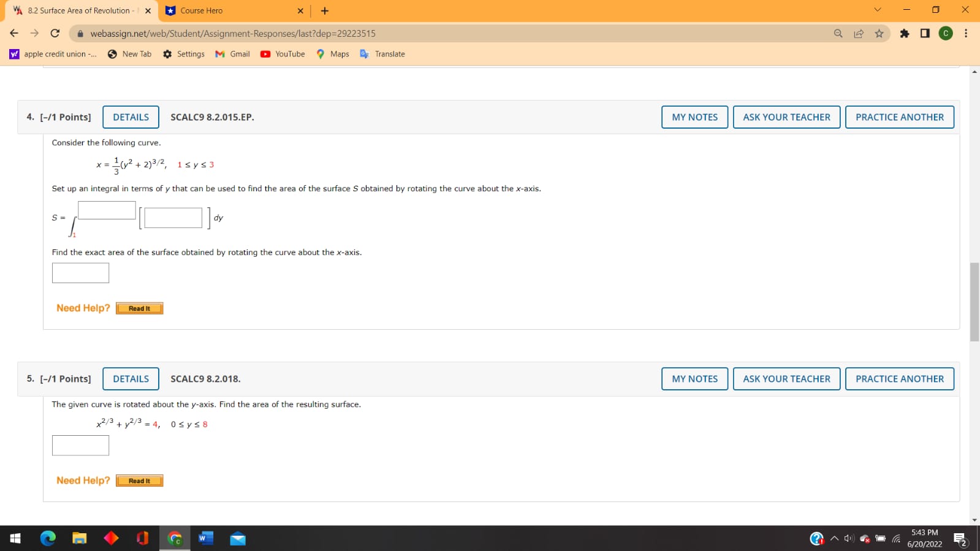Open the New Tab bookmark

point(129,54)
